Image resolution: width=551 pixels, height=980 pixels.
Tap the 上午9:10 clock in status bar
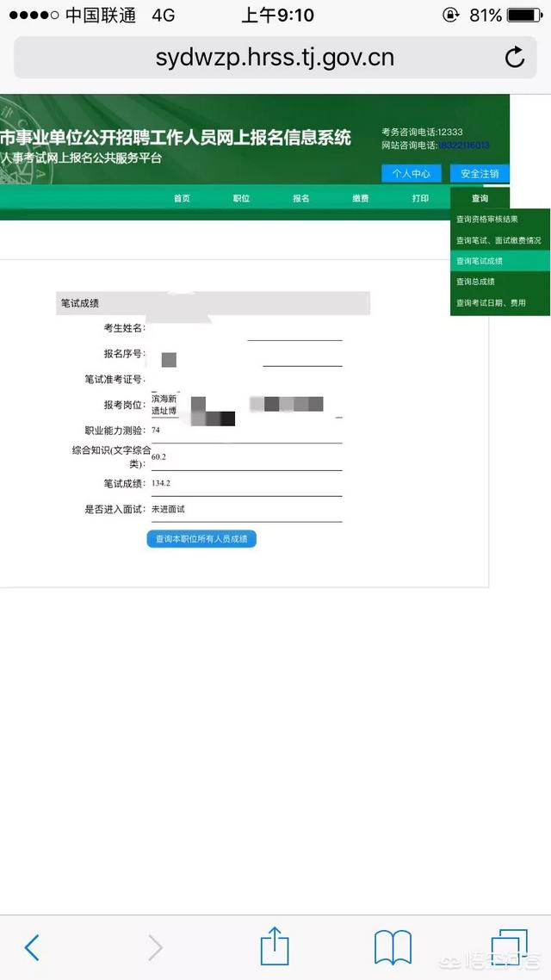coord(277,15)
